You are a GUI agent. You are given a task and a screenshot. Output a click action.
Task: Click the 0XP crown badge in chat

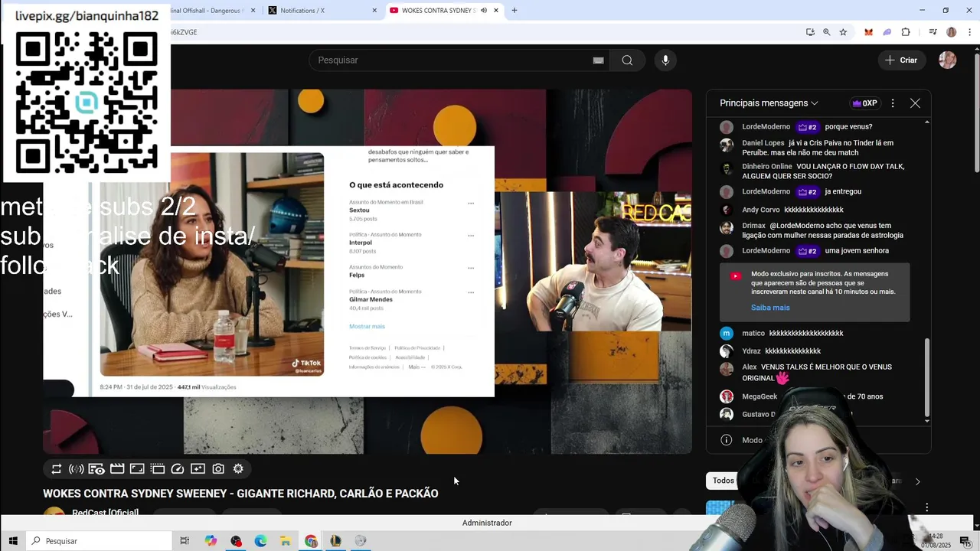pos(864,103)
